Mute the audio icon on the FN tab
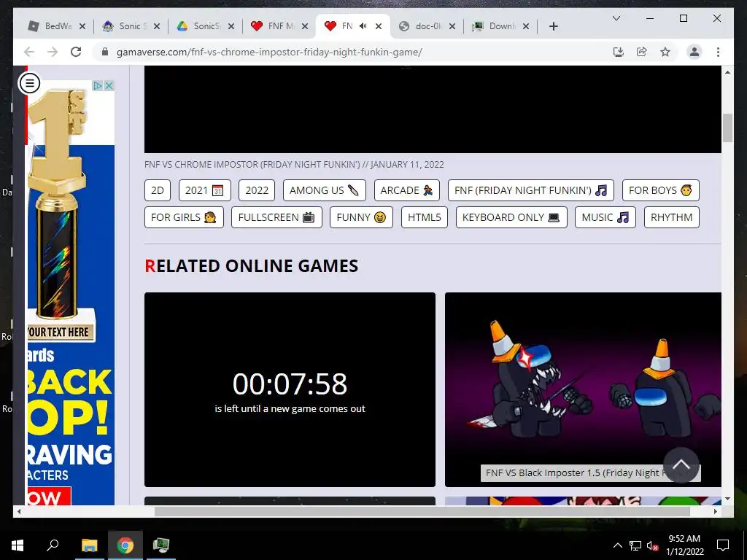 pyautogui.click(x=363, y=26)
